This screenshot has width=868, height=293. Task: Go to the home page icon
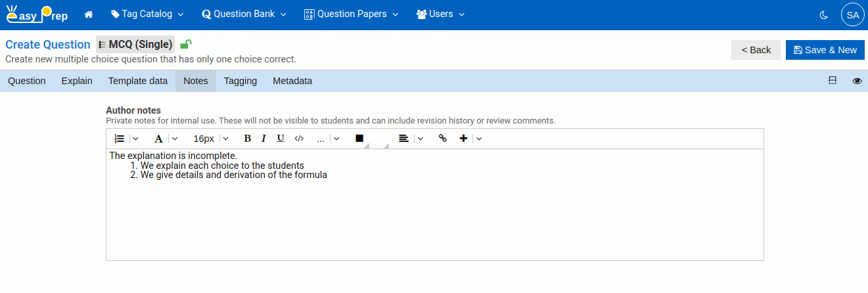[89, 14]
